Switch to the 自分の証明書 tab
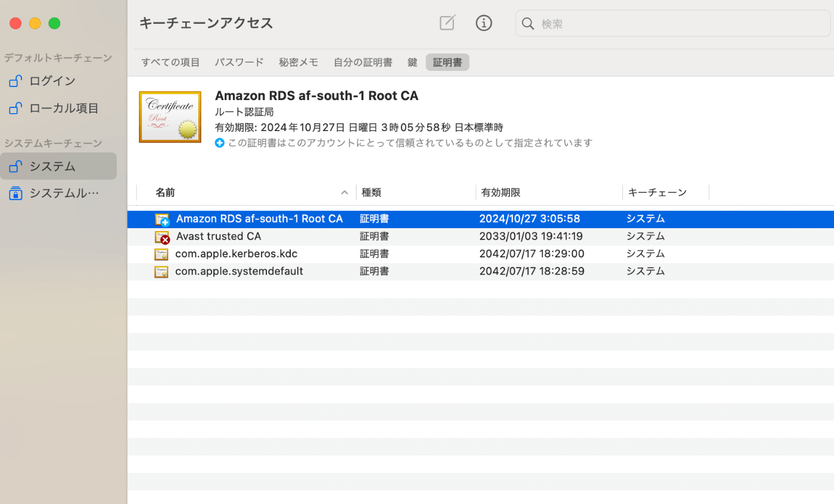This screenshot has height=504, width=834. [x=363, y=62]
